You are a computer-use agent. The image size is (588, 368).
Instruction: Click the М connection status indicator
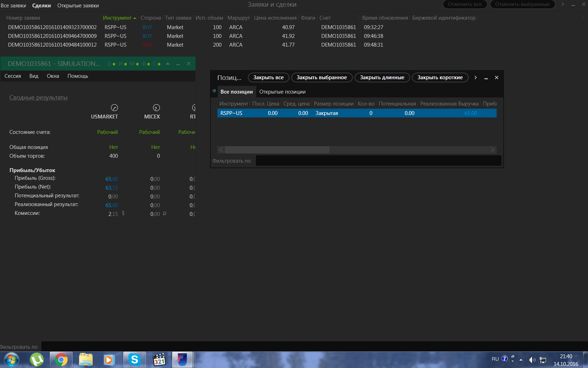click(x=134, y=64)
